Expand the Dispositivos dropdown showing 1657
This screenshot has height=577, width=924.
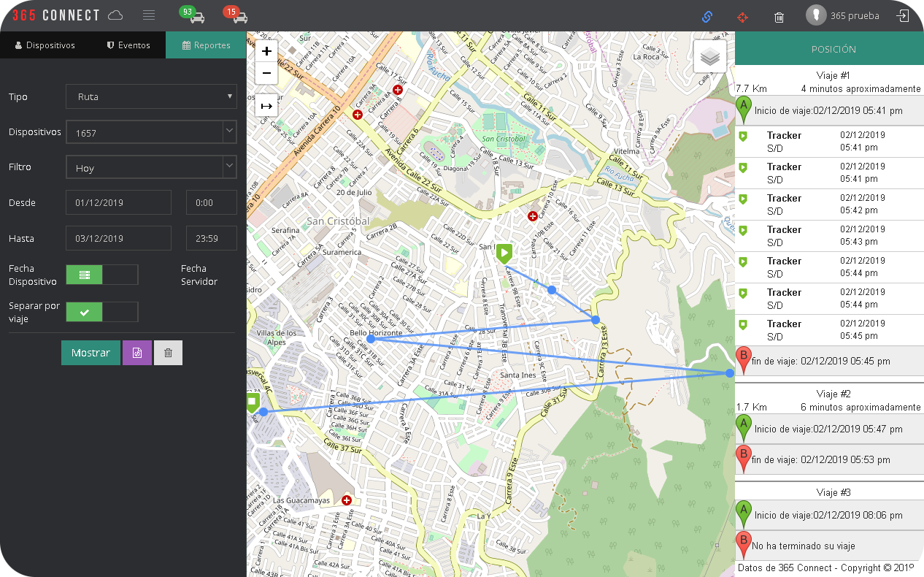point(151,131)
